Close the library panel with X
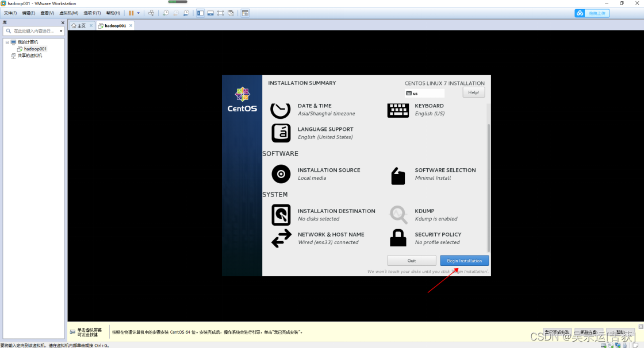The width and height of the screenshot is (644, 348). pyautogui.click(x=63, y=22)
